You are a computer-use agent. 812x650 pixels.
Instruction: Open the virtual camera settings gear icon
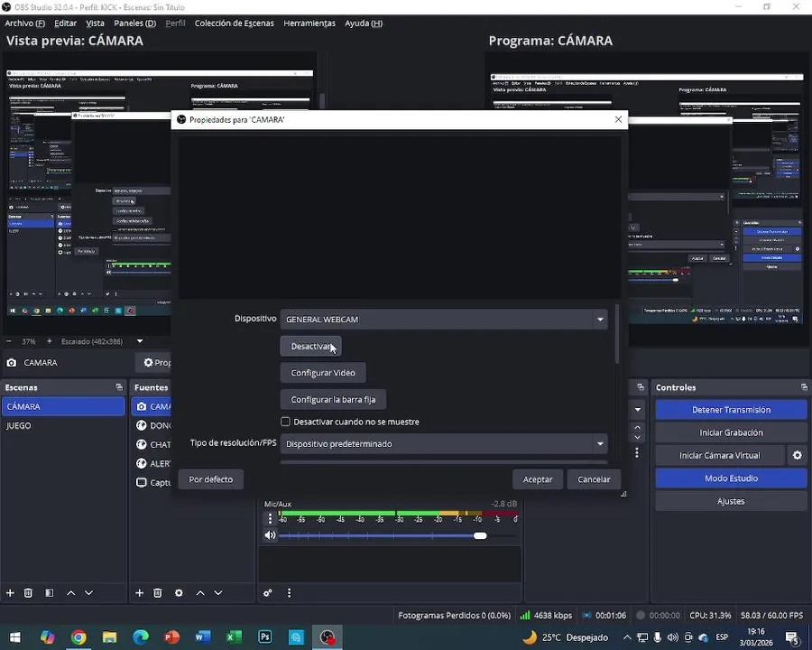[x=798, y=455]
